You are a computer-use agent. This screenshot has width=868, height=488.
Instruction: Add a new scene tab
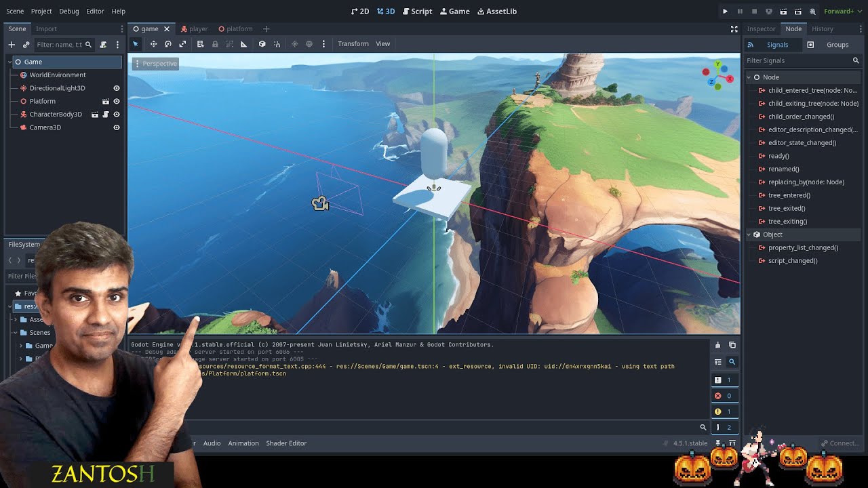[x=266, y=29]
